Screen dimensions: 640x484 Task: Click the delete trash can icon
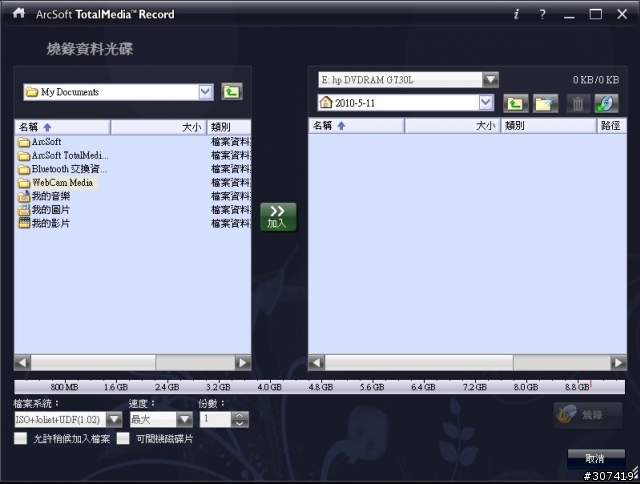pyautogui.click(x=578, y=103)
